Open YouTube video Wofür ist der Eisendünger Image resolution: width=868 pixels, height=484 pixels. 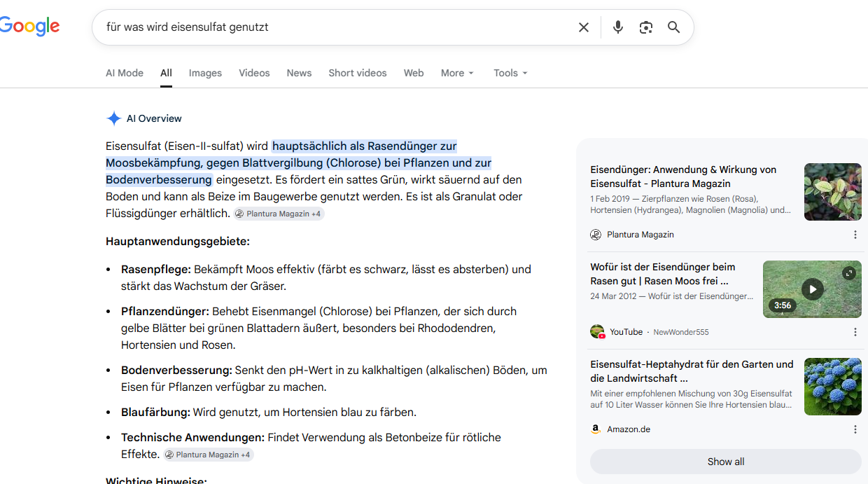pyautogui.click(x=663, y=274)
